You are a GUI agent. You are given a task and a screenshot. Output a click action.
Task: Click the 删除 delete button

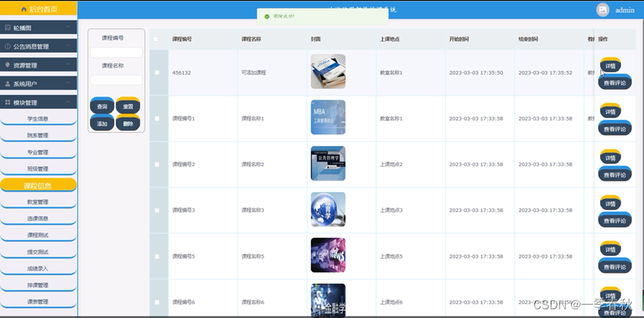pyautogui.click(x=127, y=123)
